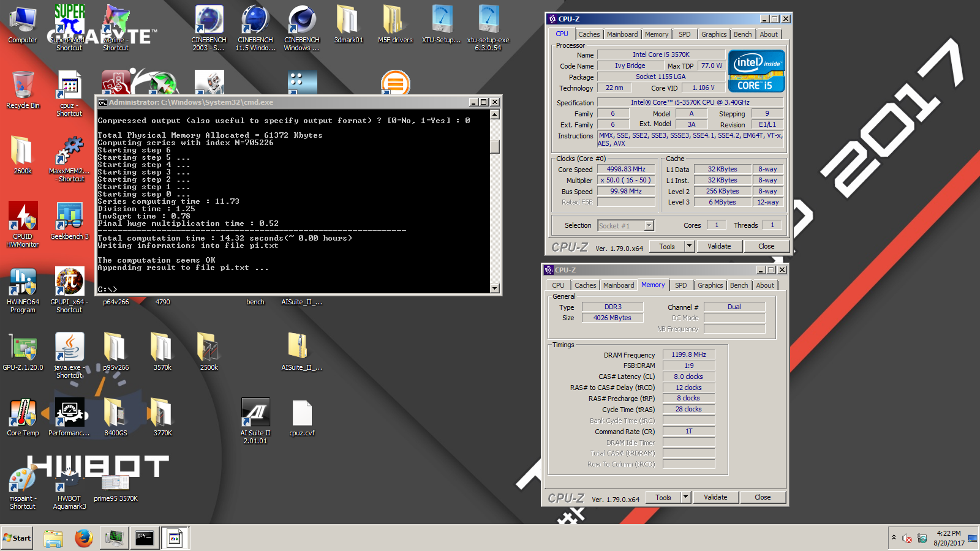This screenshot has height=551, width=980.
Task: Open Bench tab in lower CPU-Z window
Action: pyautogui.click(x=739, y=285)
